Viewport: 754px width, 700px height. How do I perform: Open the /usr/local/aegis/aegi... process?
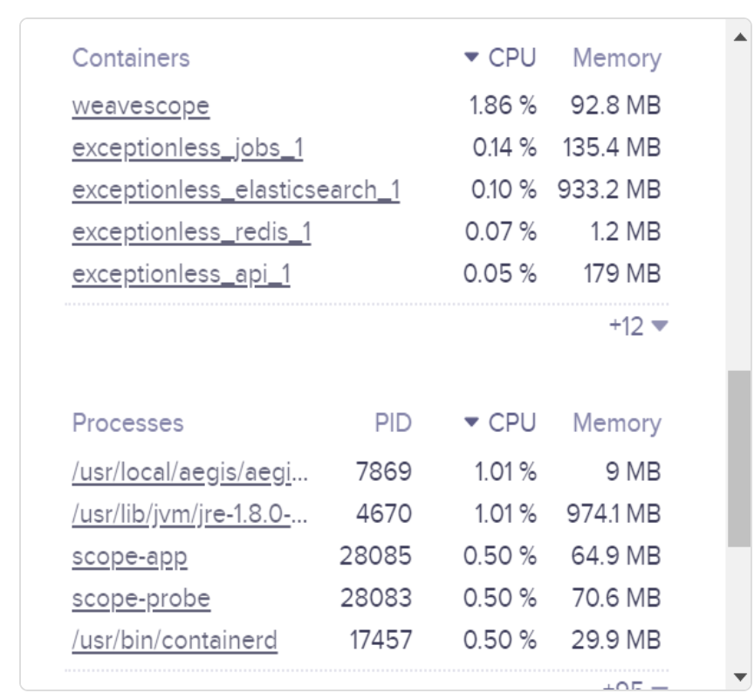(190, 471)
